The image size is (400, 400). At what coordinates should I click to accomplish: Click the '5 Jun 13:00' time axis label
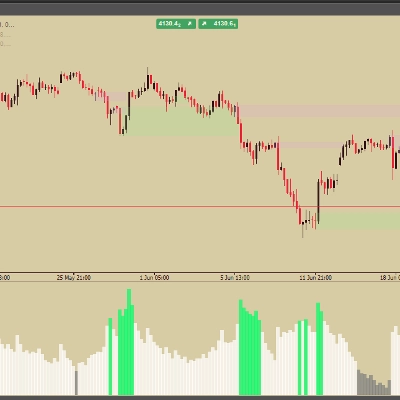tap(235, 278)
